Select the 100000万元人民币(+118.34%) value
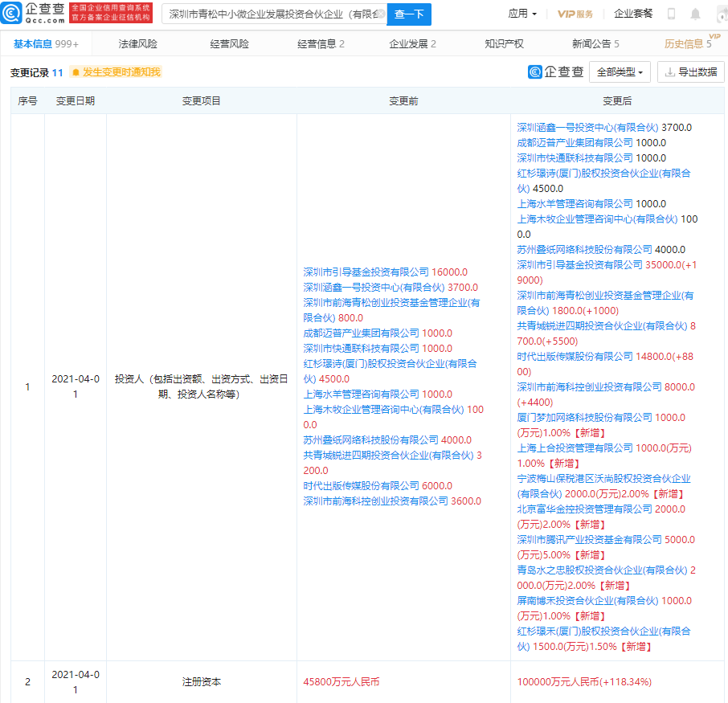The image size is (728, 703). click(584, 681)
